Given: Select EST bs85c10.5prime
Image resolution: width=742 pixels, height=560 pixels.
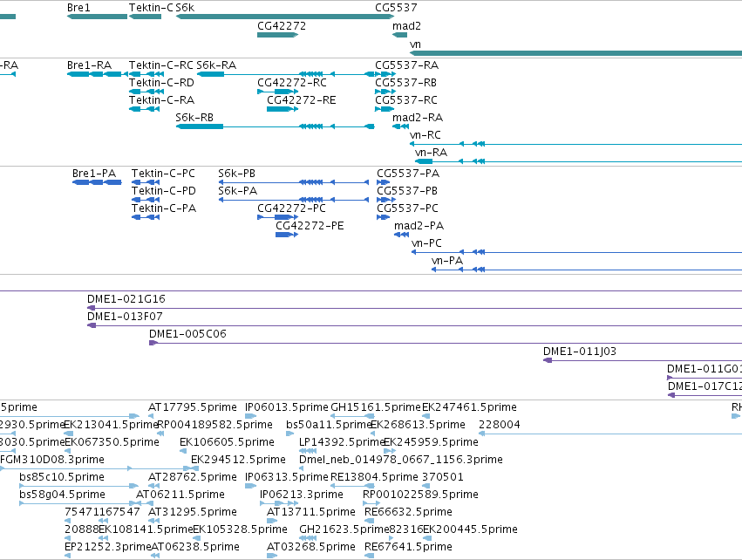Looking at the screenshot, I should (x=62, y=478).
